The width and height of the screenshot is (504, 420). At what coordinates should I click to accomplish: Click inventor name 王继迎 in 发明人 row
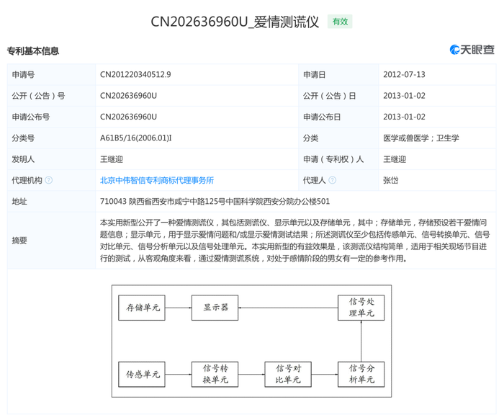111,159
